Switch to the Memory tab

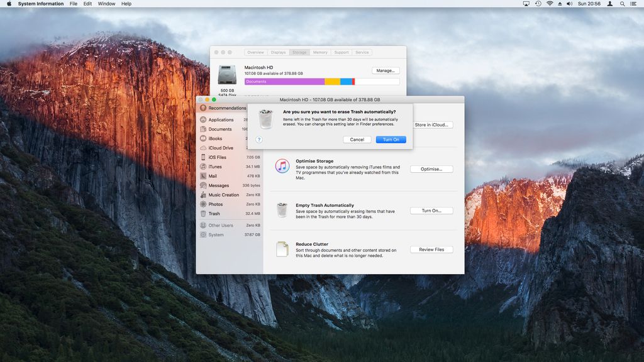pos(320,52)
